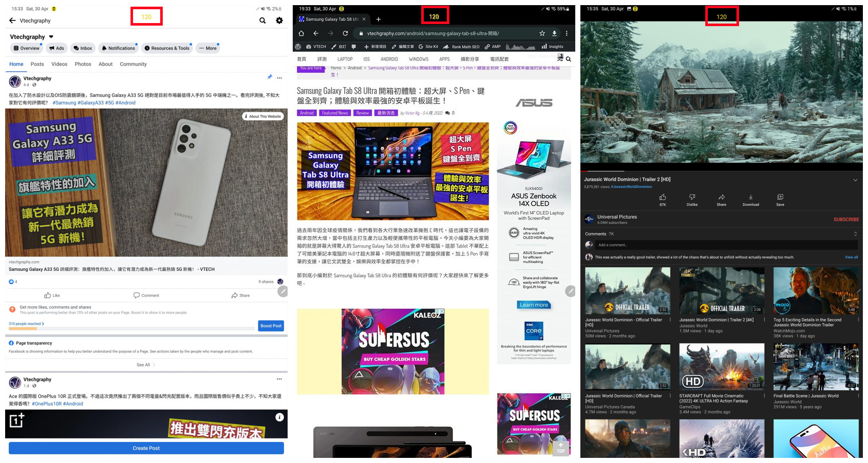Click the address bar URL

click(x=433, y=33)
